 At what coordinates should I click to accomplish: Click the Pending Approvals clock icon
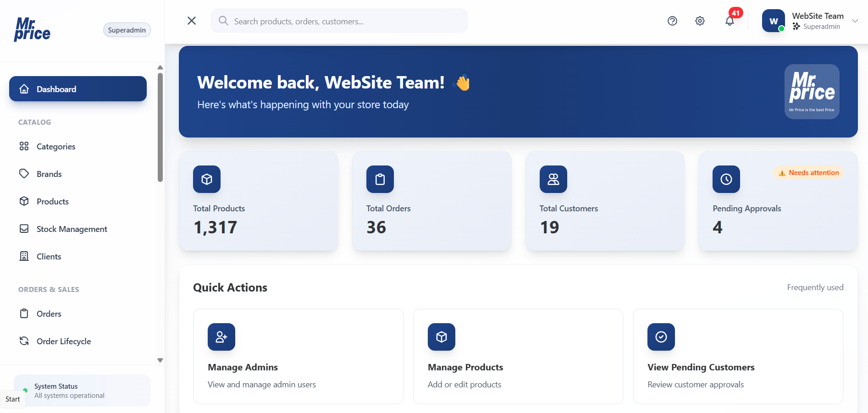click(726, 179)
